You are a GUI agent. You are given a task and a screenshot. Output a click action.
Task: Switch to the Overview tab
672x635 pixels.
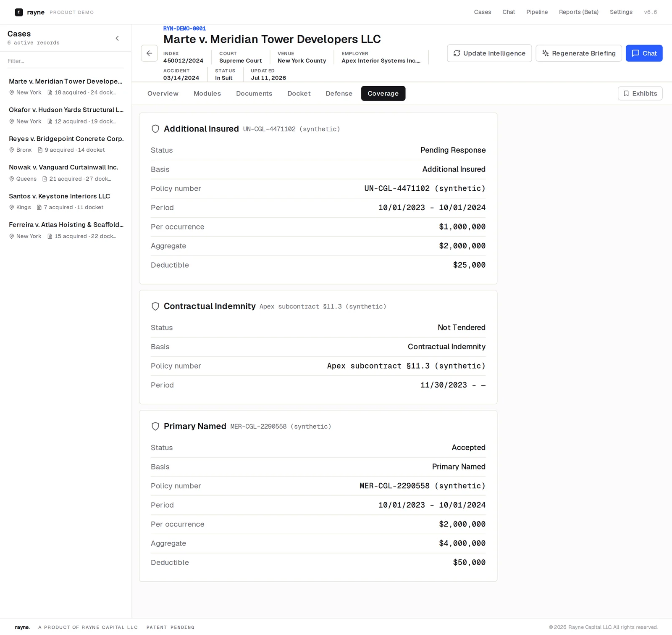point(163,93)
